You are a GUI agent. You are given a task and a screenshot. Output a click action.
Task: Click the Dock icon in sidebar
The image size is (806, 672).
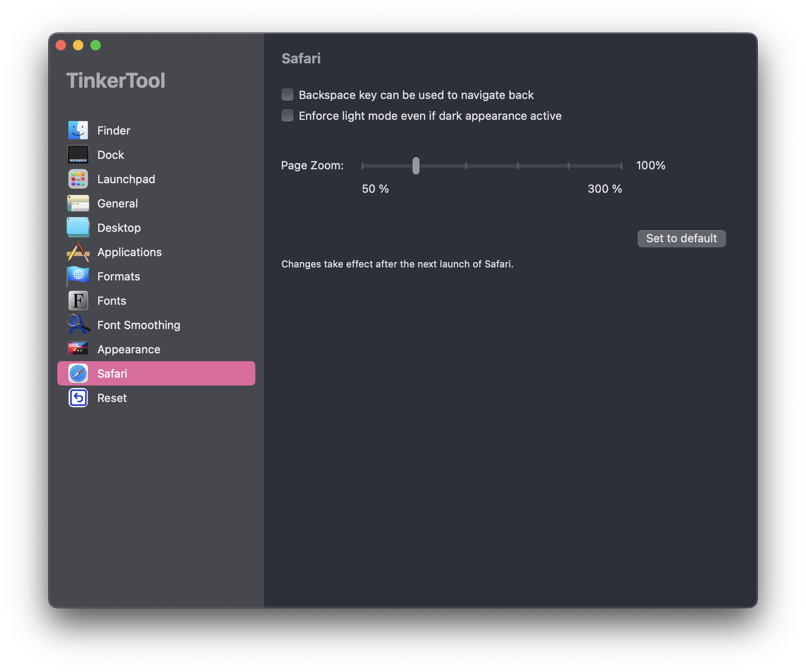(78, 155)
